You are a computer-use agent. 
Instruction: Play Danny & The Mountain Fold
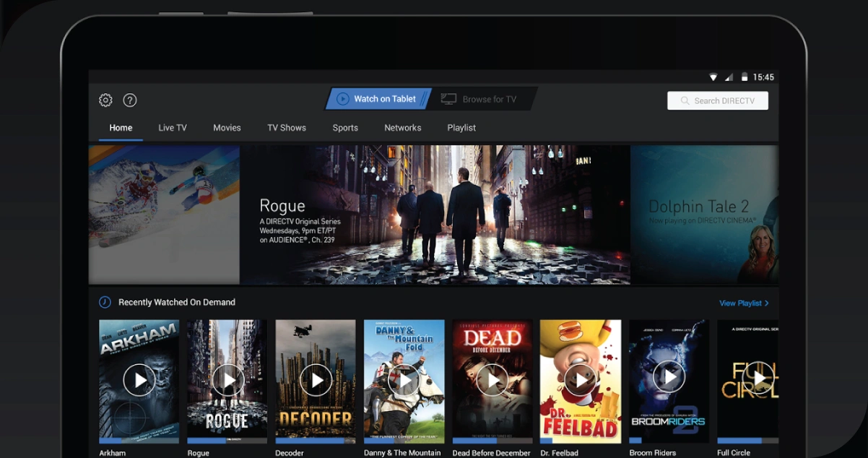pyautogui.click(x=404, y=380)
